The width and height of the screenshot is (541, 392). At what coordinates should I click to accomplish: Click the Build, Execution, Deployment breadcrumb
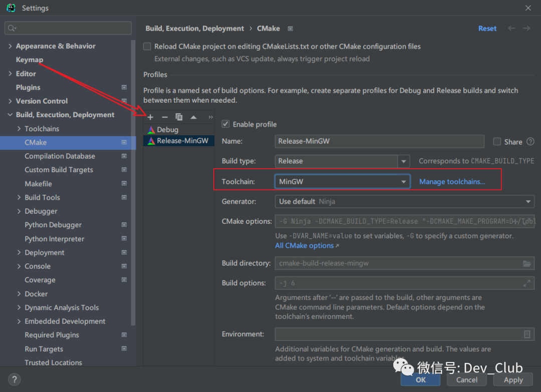click(x=194, y=29)
